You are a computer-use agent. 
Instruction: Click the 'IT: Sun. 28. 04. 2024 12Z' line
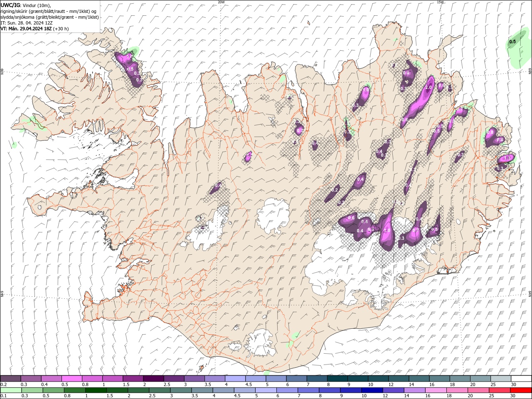click(26, 23)
